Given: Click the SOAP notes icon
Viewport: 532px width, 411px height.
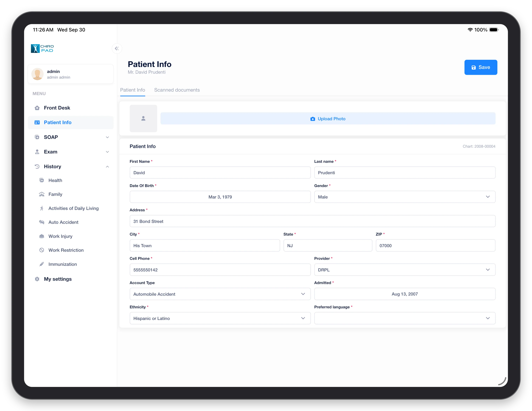Looking at the screenshot, I should coord(37,137).
